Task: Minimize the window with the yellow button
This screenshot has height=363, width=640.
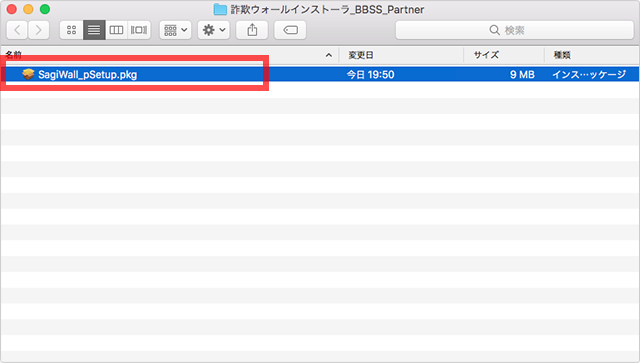Action: [28, 9]
